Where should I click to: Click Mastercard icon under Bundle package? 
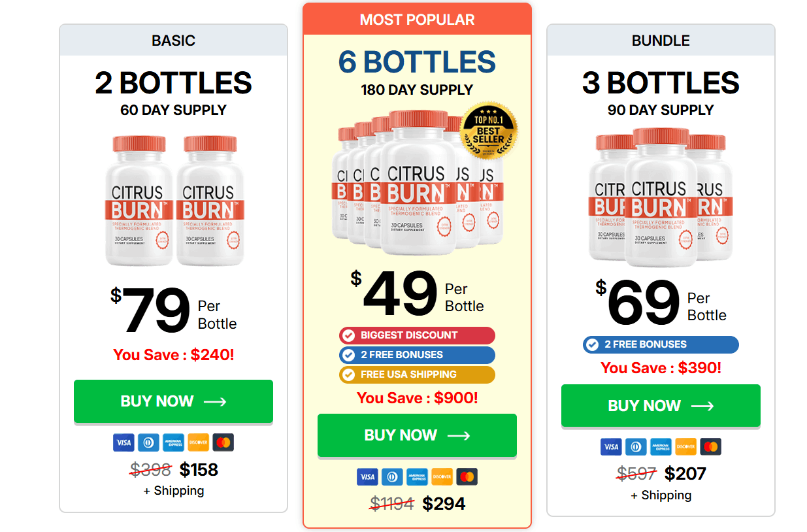[710, 447]
